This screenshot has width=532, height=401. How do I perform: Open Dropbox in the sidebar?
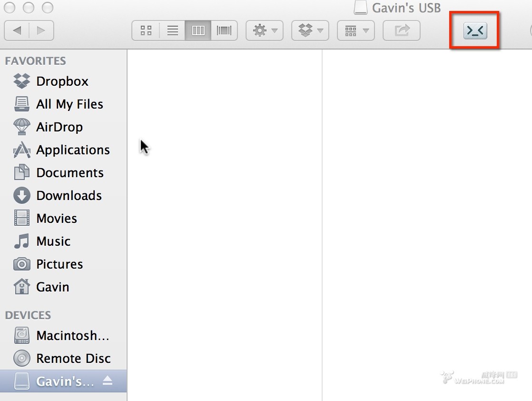[63, 81]
